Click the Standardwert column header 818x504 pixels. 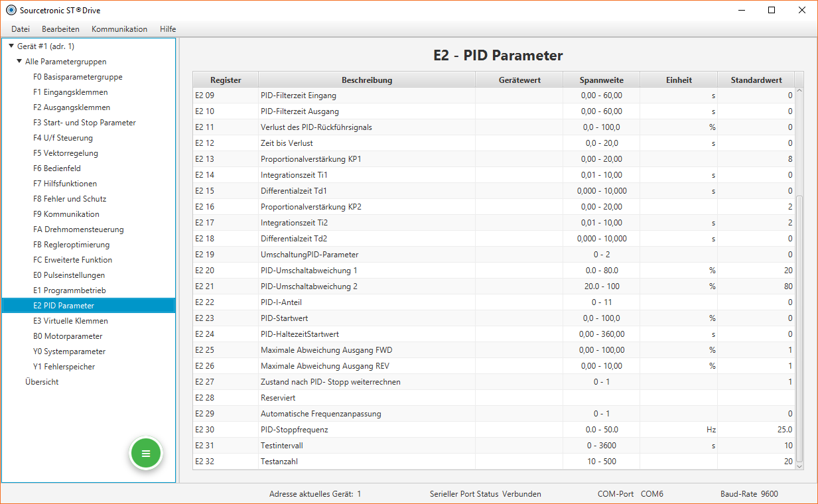pyautogui.click(x=756, y=80)
